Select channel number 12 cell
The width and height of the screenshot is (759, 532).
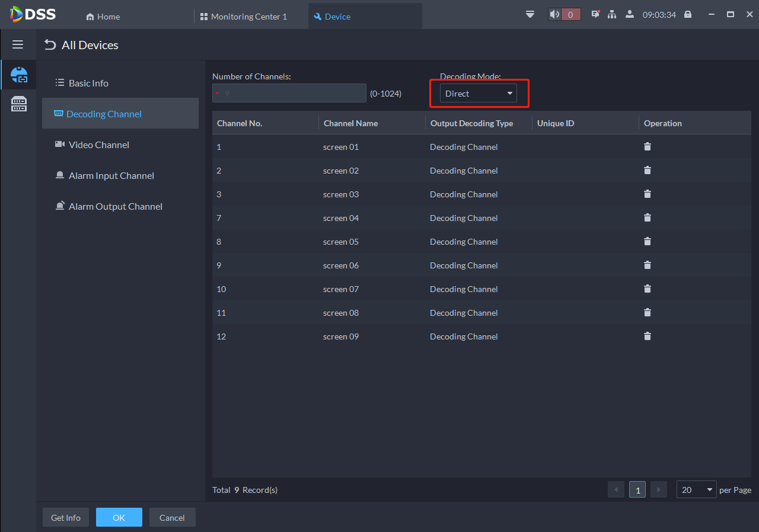[221, 336]
